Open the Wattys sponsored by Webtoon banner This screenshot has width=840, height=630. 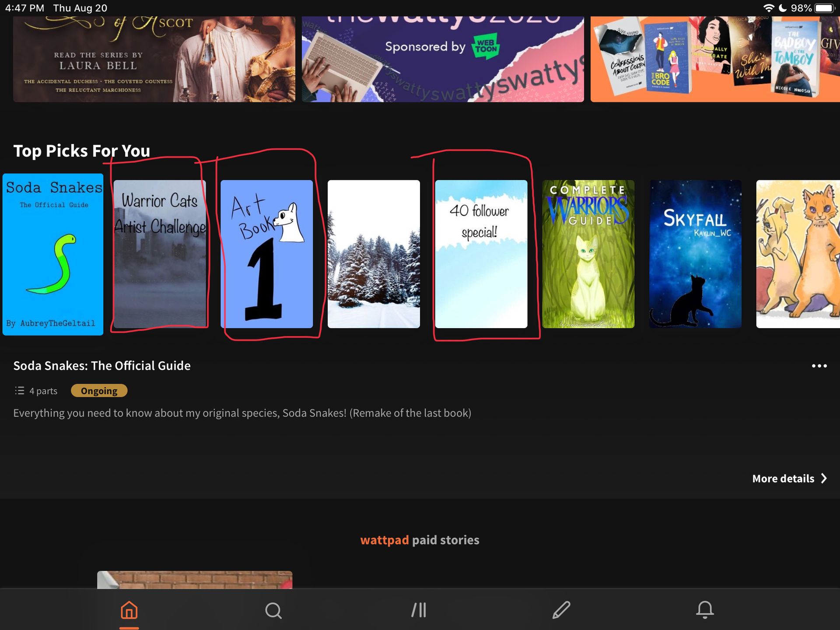tap(443, 59)
